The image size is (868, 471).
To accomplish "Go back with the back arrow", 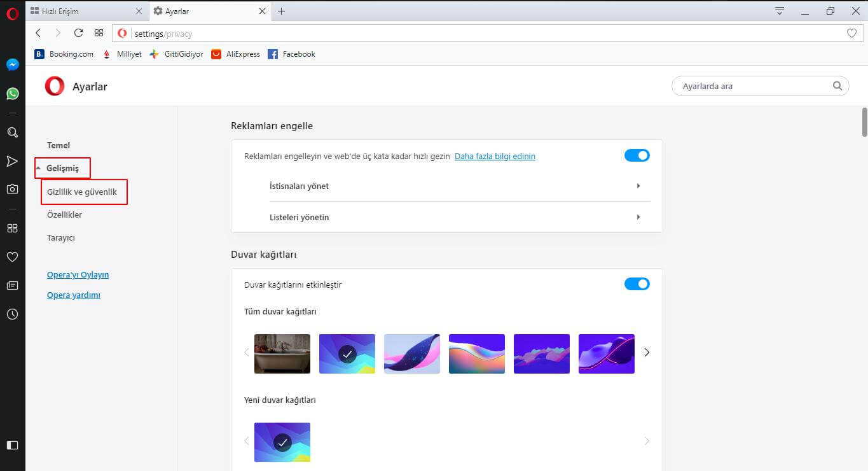I will pos(38,33).
